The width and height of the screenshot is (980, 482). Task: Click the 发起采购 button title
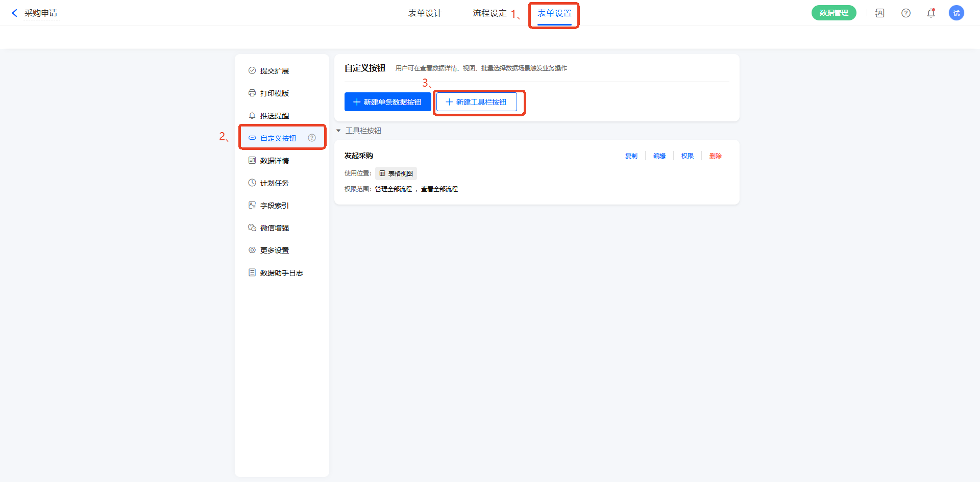coord(359,156)
